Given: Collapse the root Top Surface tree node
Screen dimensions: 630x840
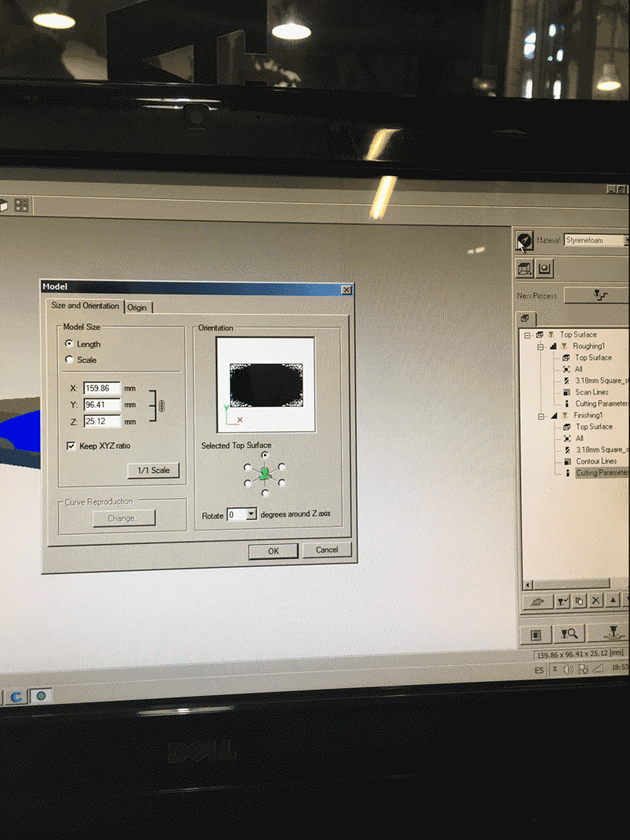Looking at the screenshot, I should [528, 335].
